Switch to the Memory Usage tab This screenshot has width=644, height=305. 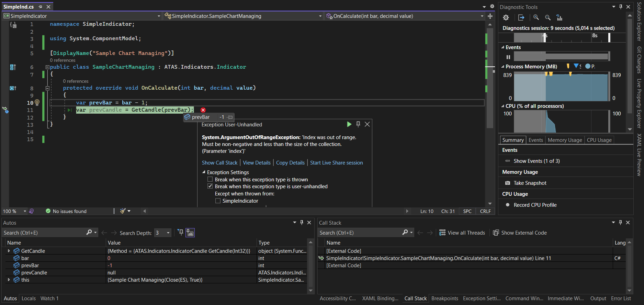point(565,140)
